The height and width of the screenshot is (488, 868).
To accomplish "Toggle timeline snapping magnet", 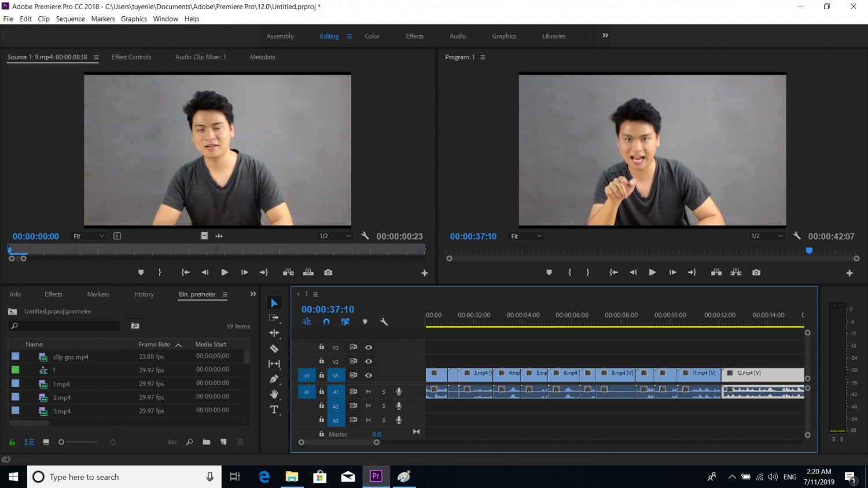I will pos(326,322).
